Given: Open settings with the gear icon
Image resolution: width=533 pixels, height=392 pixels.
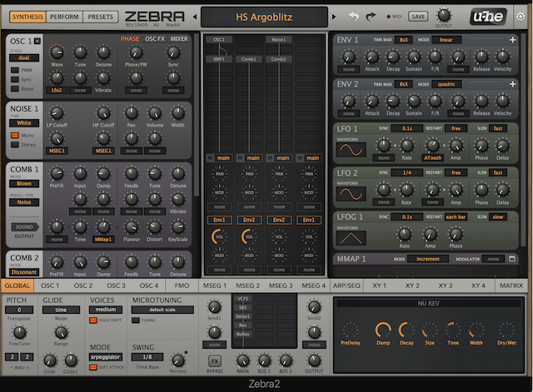Looking at the screenshot, I should 520,17.
